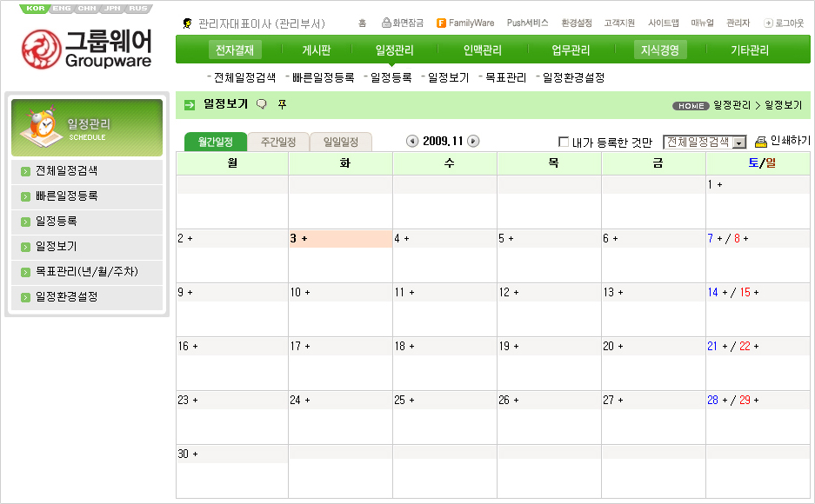815x504 pixels.
Task: Switch to 일일일정 tab
Action: (340, 142)
